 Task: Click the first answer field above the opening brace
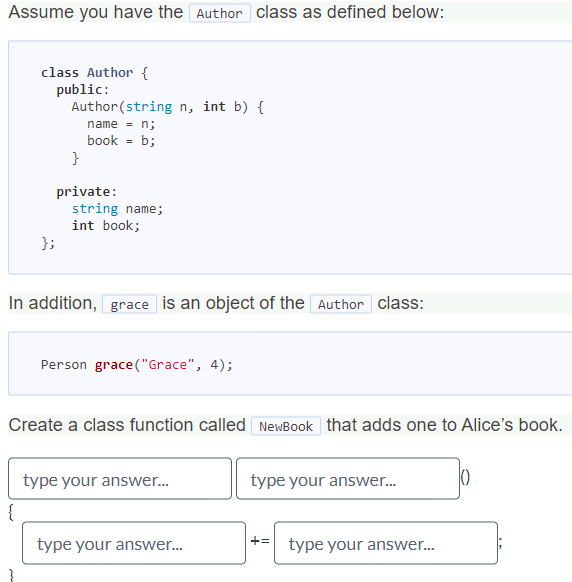(x=120, y=478)
